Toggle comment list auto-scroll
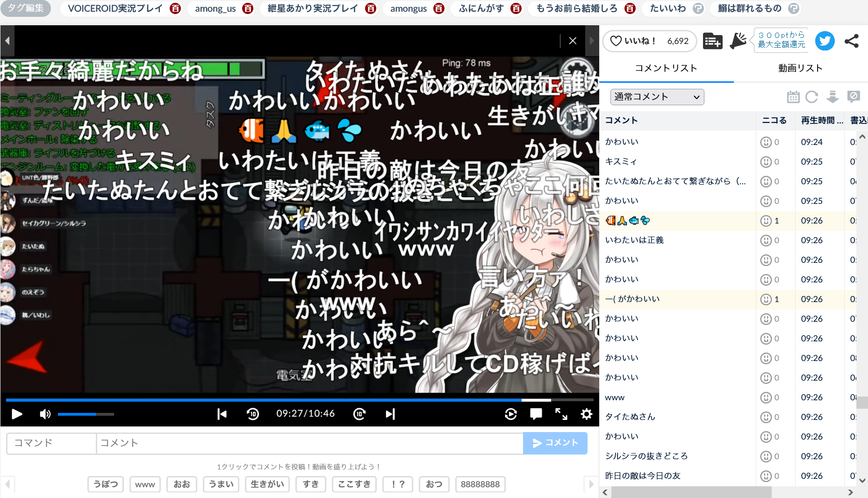This screenshot has width=868, height=498. point(832,97)
